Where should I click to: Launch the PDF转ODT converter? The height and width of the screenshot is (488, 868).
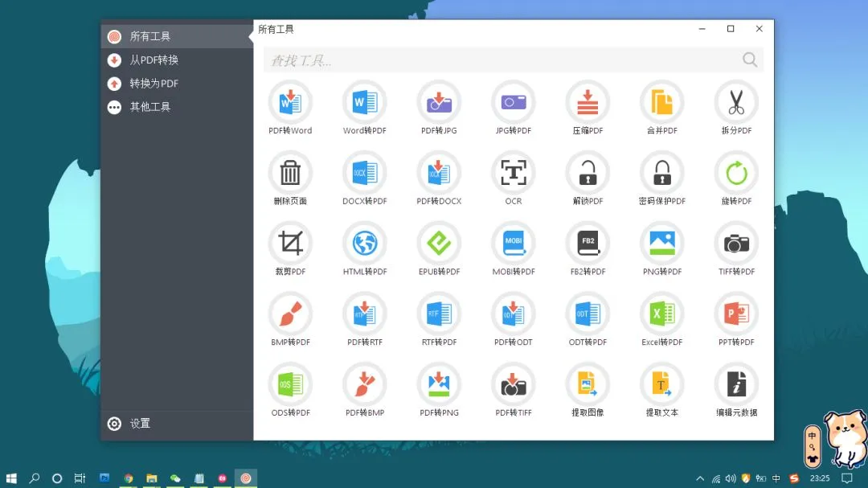(513, 320)
